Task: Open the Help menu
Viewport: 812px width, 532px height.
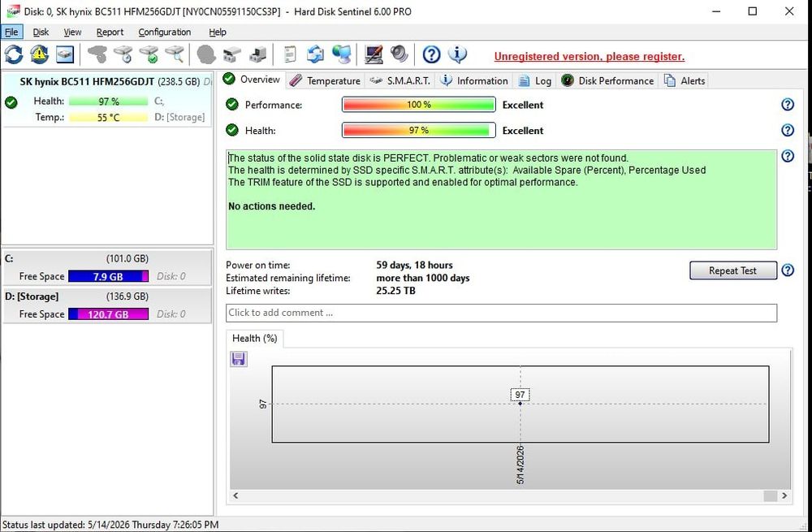Action: coord(218,32)
